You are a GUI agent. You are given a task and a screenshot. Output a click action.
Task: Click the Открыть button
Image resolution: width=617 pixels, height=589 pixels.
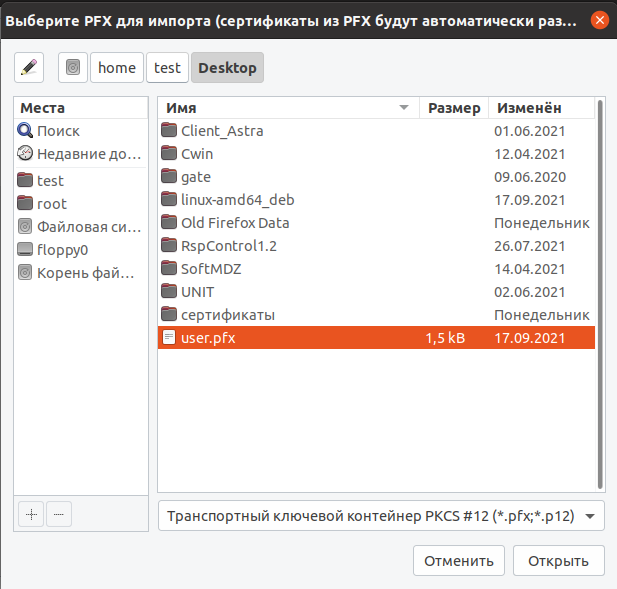[558, 561]
